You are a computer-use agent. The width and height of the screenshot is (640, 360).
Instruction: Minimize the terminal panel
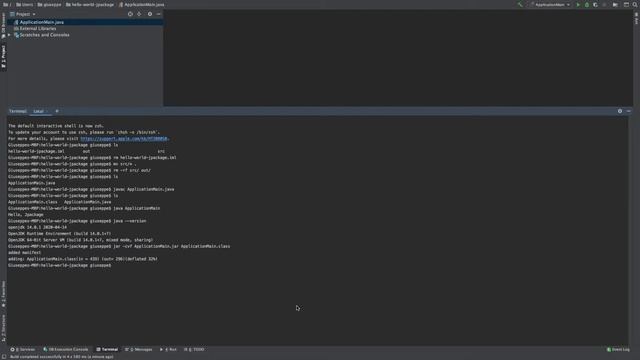629,111
